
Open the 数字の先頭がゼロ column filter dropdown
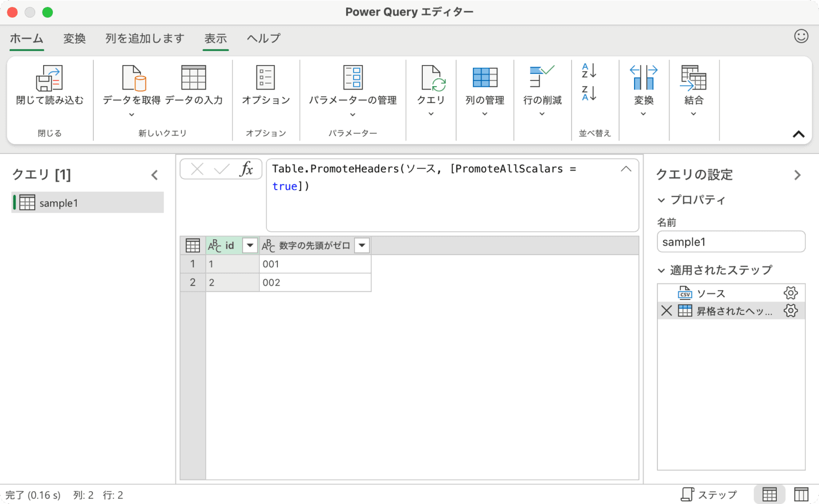tap(362, 245)
